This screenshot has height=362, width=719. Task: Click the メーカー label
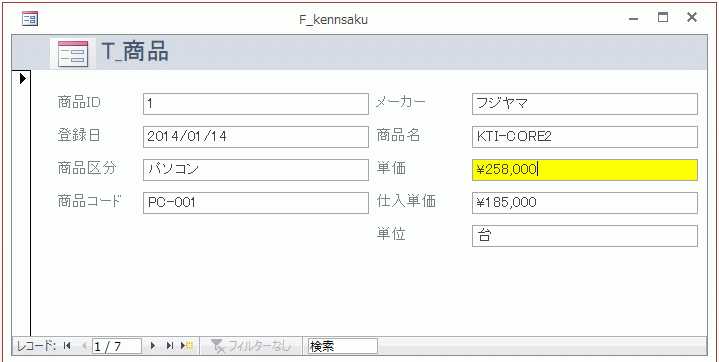(401, 102)
